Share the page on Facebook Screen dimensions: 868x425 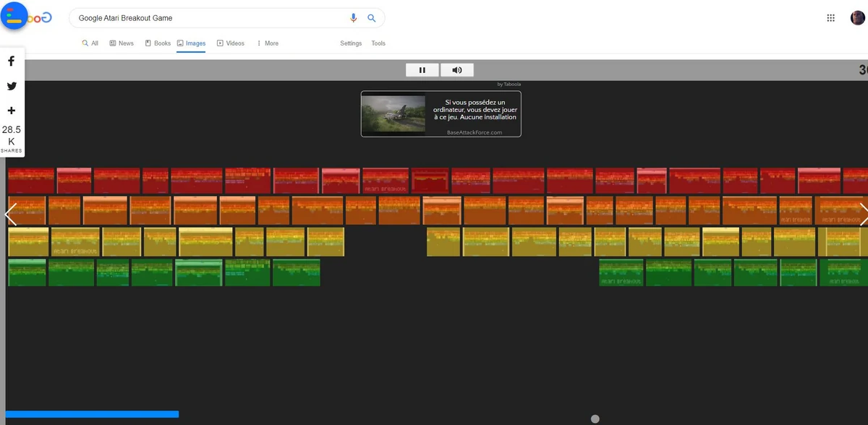(12, 61)
